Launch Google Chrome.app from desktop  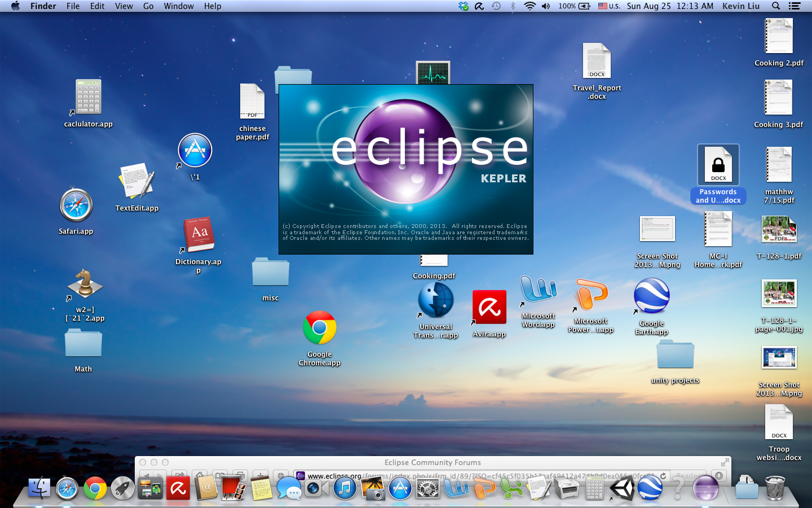click(320, 328)
